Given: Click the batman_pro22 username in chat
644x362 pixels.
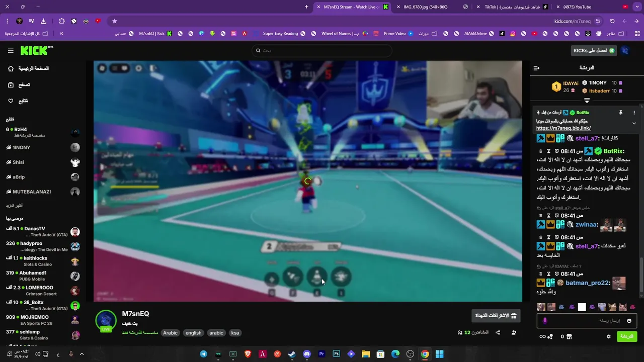Looking at the screenshot, I should [x=588, y=283].
